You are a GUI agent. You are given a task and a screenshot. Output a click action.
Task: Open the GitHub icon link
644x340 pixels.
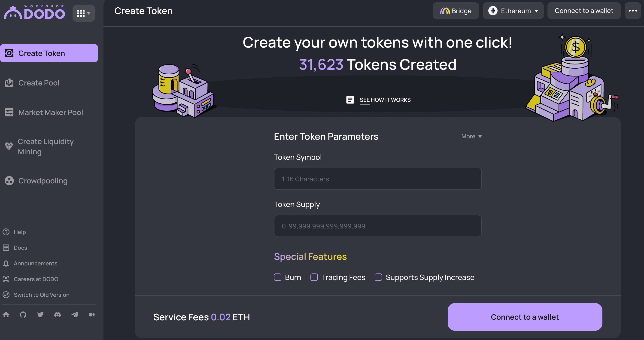coord(23,315)
